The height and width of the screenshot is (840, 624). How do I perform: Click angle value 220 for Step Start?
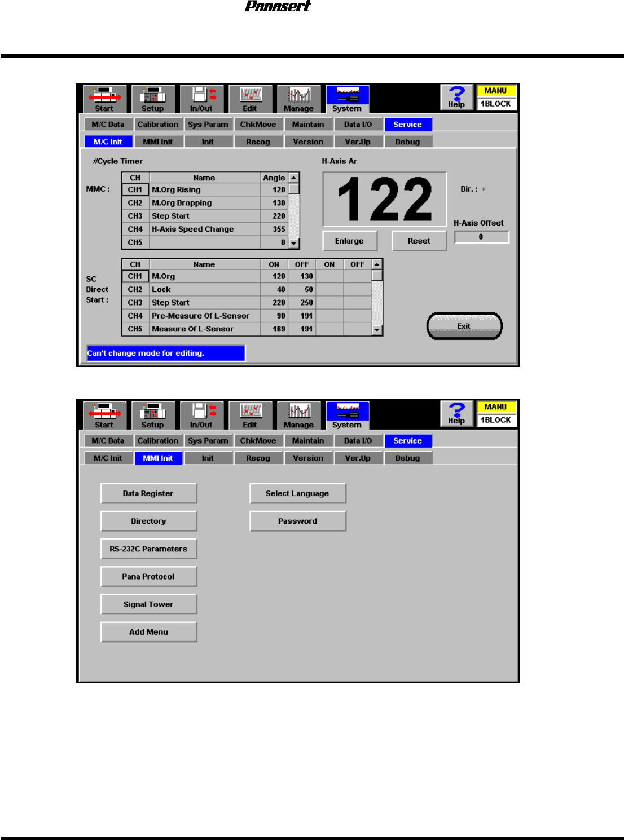pos(274,216)
